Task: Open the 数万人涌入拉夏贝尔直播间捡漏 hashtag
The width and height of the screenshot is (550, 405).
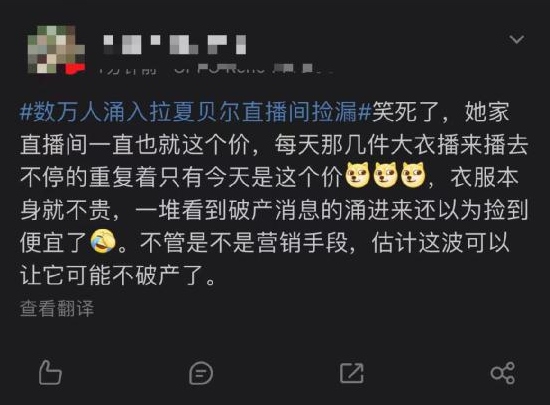Action: (x=195, y=112)
